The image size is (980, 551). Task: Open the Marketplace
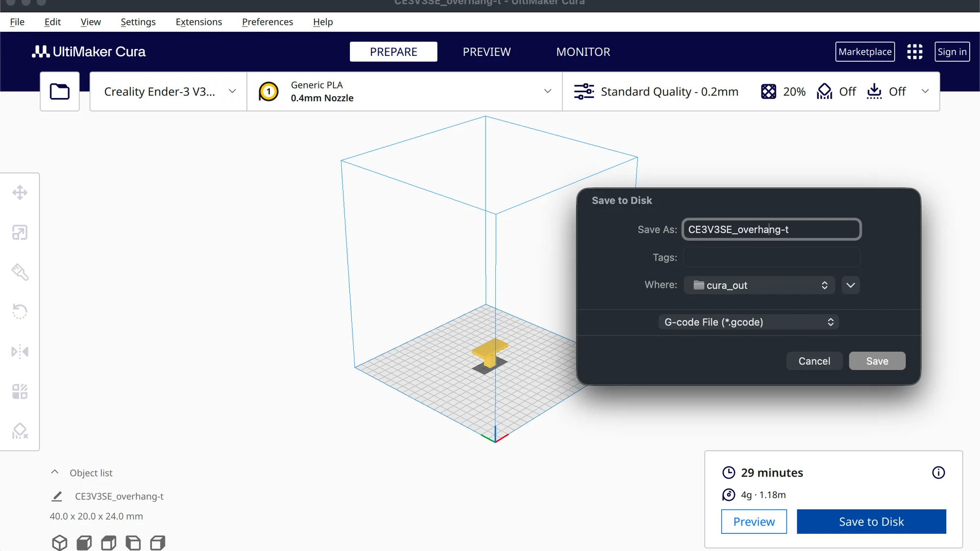pos(865,51)
